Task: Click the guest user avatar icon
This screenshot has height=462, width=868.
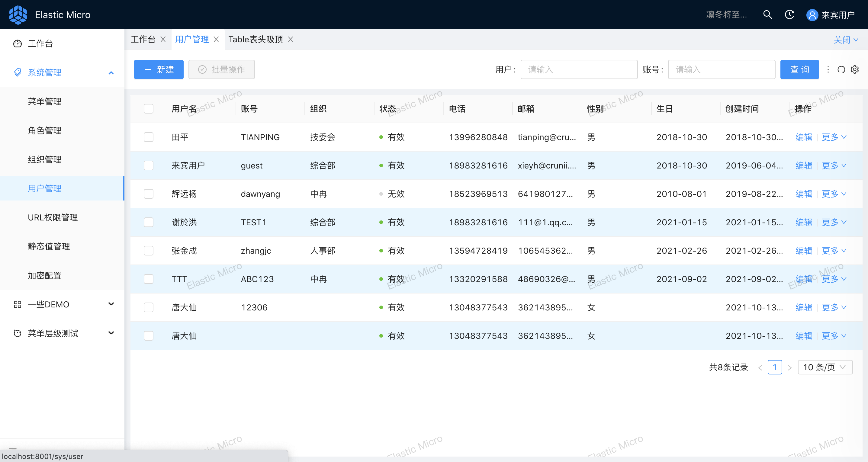Action: (x=812, y=15)
